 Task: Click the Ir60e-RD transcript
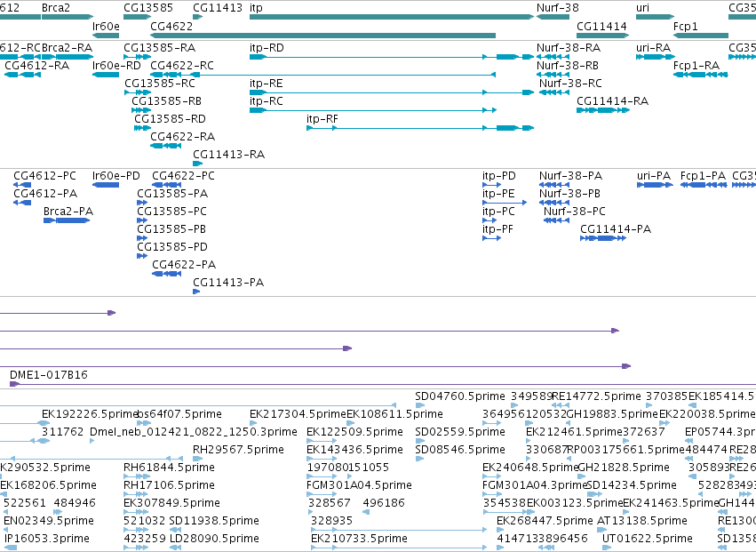pyautogui.click(x=106, y=75)
